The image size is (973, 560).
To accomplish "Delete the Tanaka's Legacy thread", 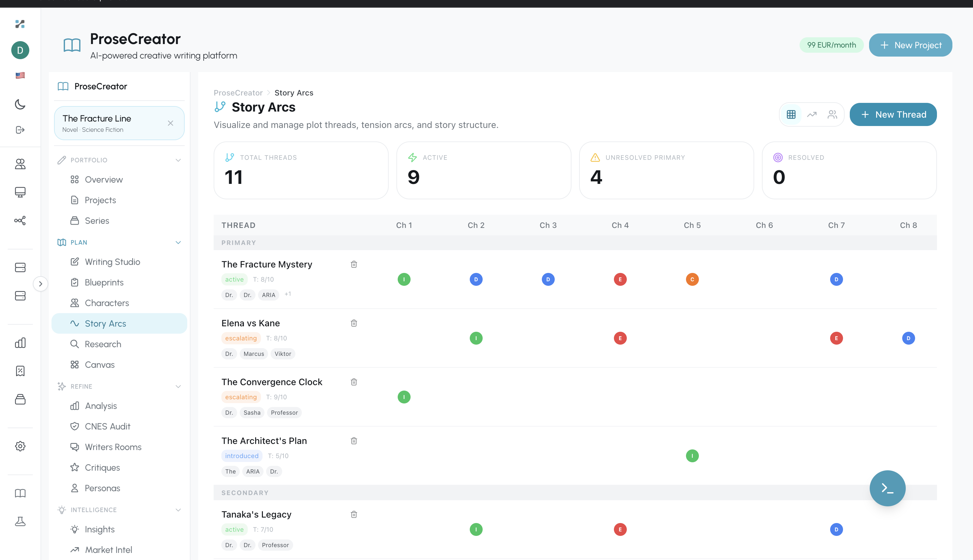I will (x=354, y=514).
